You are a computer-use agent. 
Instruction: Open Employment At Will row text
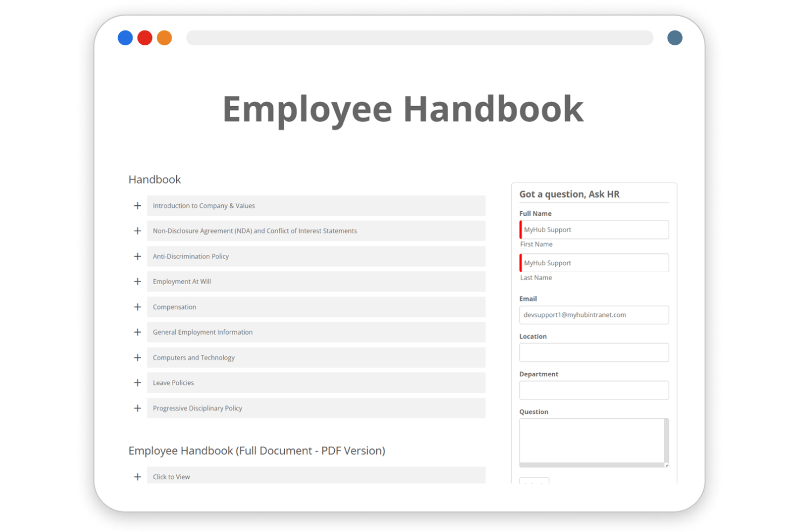(x=182, y=281)
